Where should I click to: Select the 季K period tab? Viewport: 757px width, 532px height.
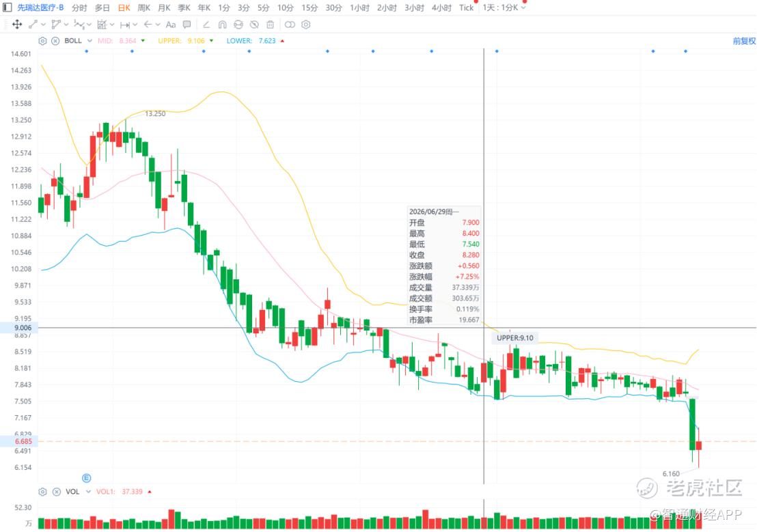(184, 8)
